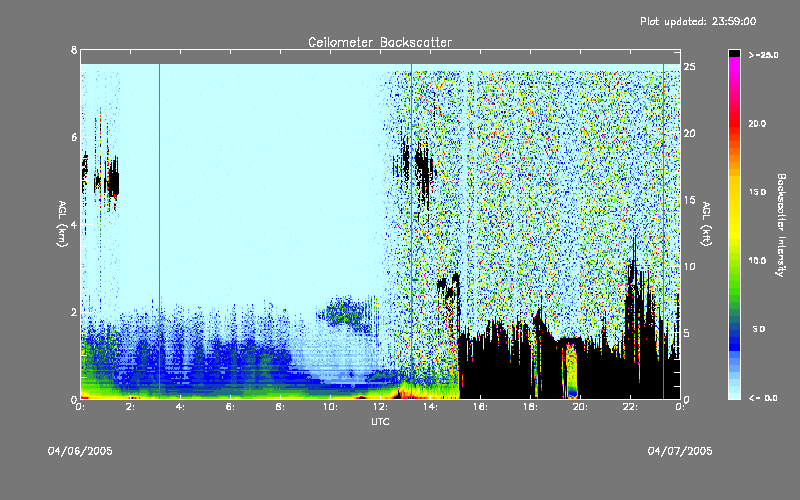Click the "10:" hour tick on the UTC axis
The image size is (800, 500).
(x=330, y=407)
